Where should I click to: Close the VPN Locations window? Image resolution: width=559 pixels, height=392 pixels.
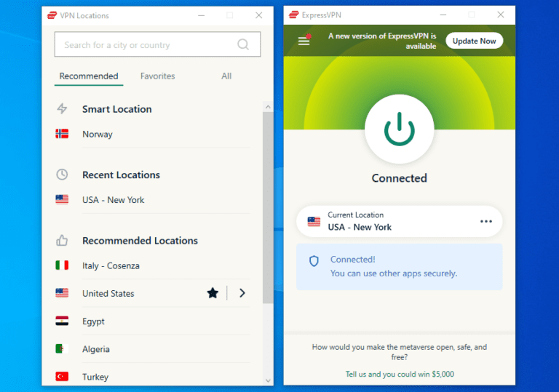click(259, 15)
